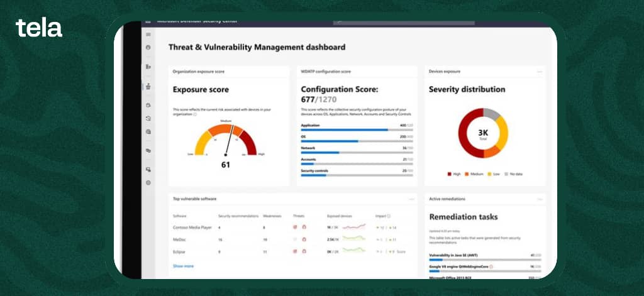Click the settings gear icon in sidebar
The image size is (644, 296).
(x=148, y=182)
